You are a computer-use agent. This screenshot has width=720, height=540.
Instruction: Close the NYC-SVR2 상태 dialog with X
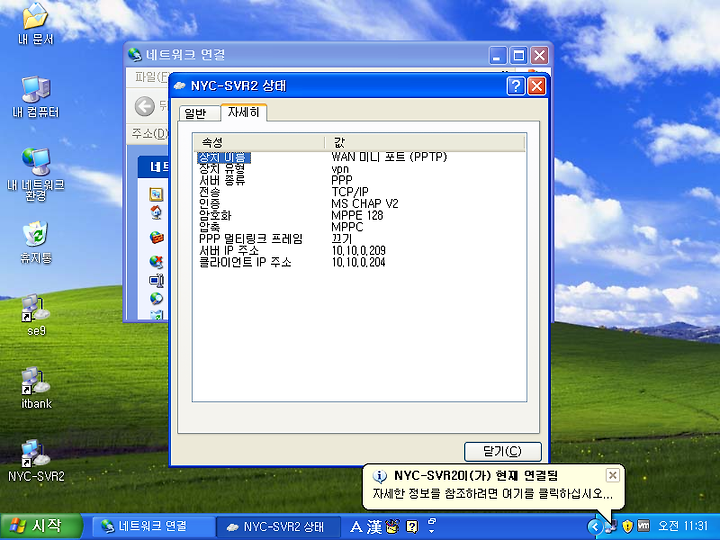[536, 86]
